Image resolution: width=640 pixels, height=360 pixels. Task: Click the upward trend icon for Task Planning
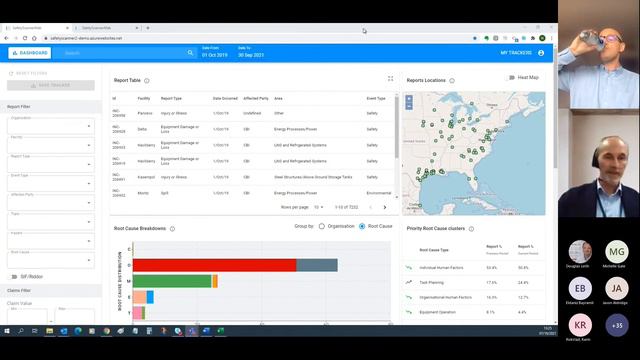[409, 282]
